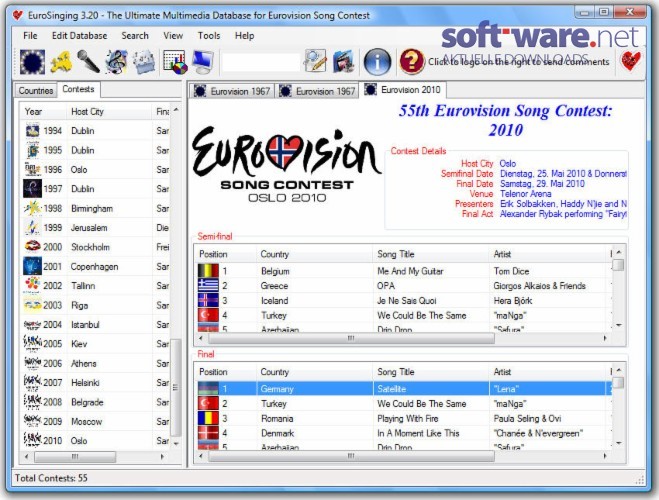The height and width of the screenshot is (500, 659).
Task: Click into the toolbar search text box
Action: [x=261, y=63]
